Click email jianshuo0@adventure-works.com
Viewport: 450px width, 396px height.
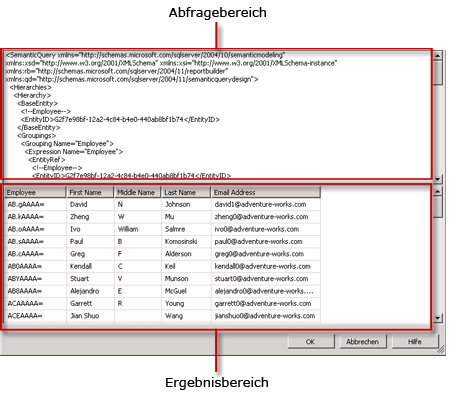coord(265,316)
